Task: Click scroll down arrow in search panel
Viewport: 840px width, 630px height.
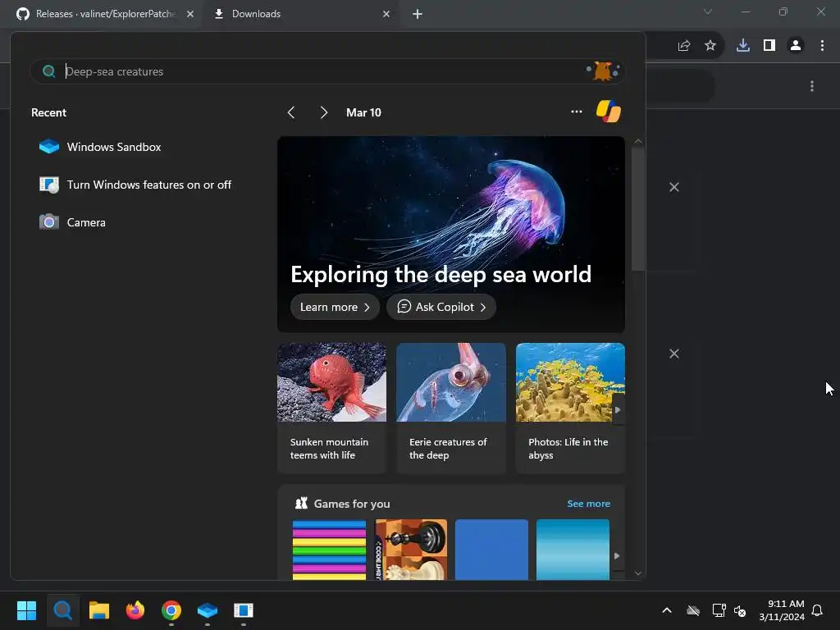Action: (x=638, y=573)
